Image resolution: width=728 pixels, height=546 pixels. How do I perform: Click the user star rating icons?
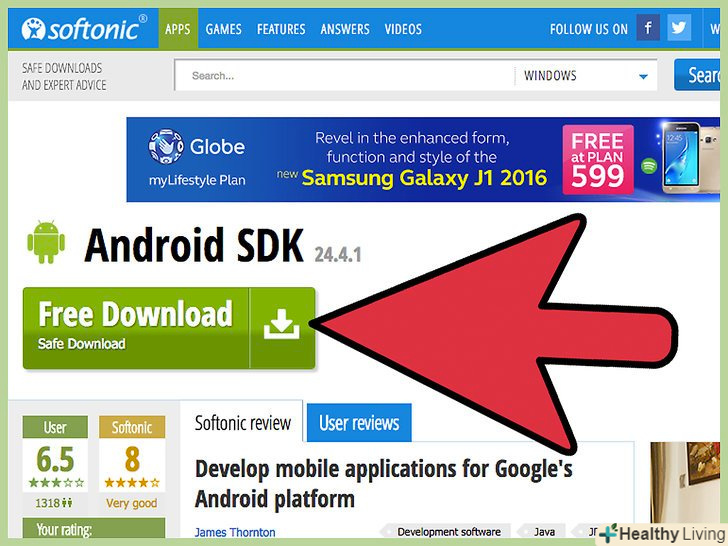pos(56,482)
